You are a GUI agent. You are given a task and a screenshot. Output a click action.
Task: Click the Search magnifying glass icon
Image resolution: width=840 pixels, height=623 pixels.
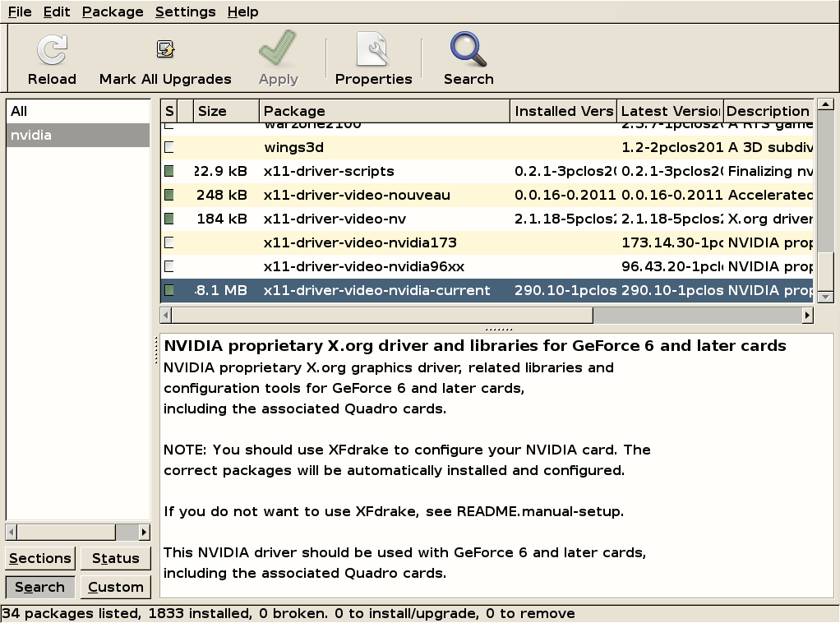coord(468,50)
